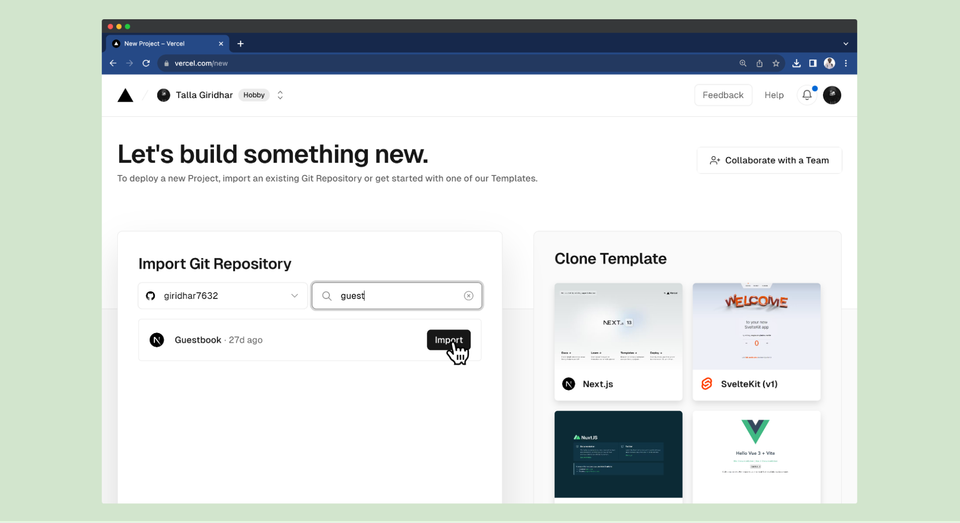Click the Vercel triangle logo
This screenshot has height=523, width=960.
click(x=126, y=95)
